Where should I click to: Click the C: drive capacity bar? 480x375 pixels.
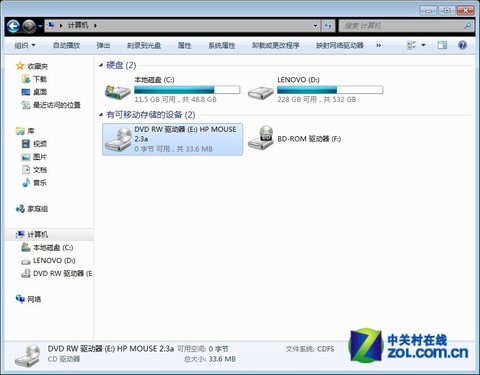point(187,90)
